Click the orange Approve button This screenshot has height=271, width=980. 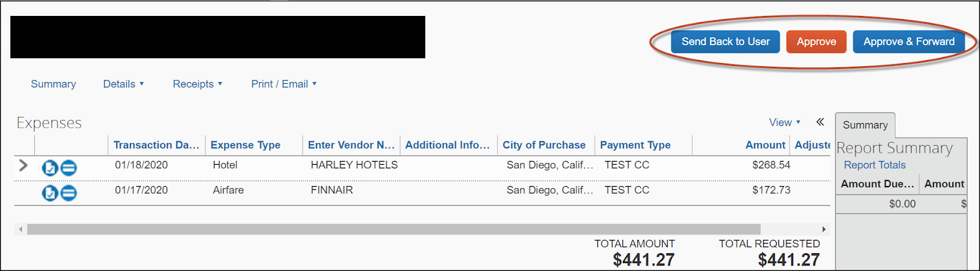click(x=816, y=42)
